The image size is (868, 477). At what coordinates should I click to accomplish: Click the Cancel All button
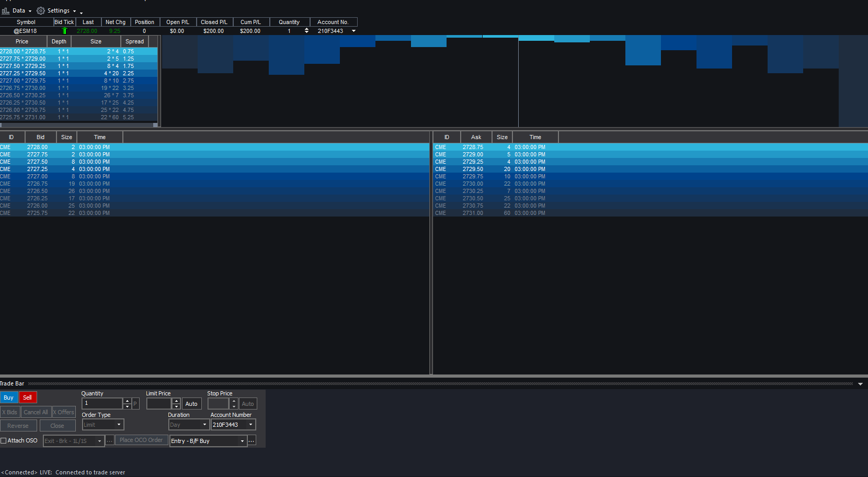click(36, 412)
